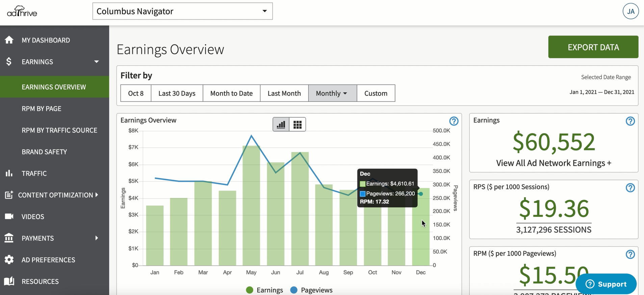
Task: Click the Traffic bar chart icon
Action: pos(9,173)
